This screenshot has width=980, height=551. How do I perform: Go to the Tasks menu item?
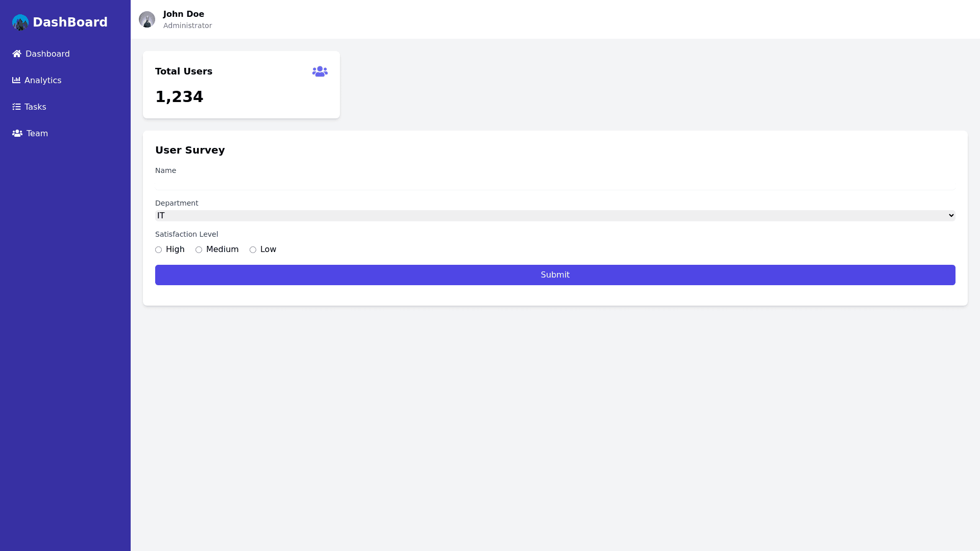pos(35,107)
